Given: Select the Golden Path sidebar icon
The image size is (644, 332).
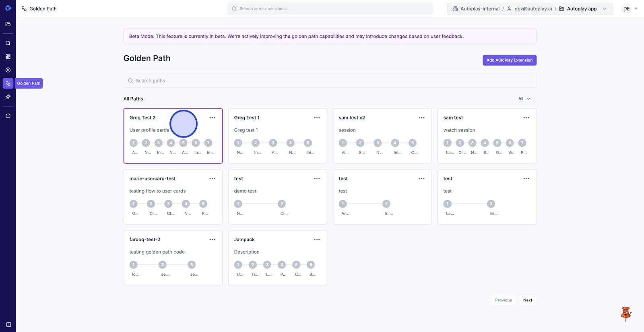Looking at the screenshot, I should 8,83.
